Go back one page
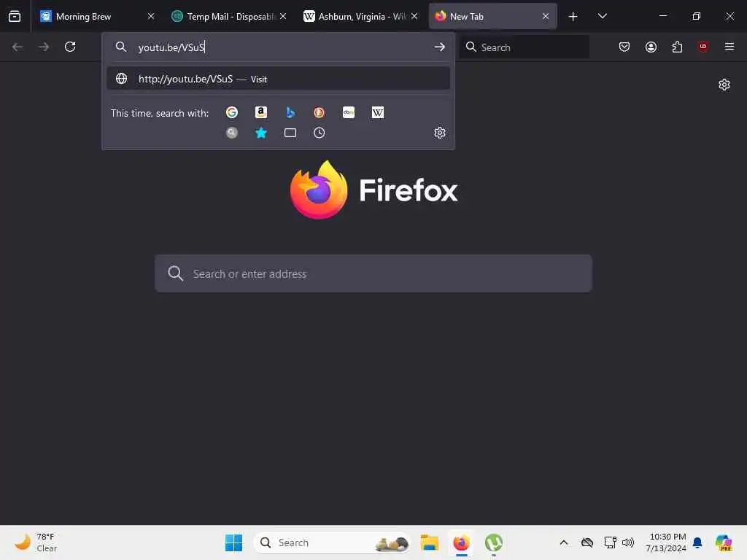747x560 pixels. tap(18, 47)
